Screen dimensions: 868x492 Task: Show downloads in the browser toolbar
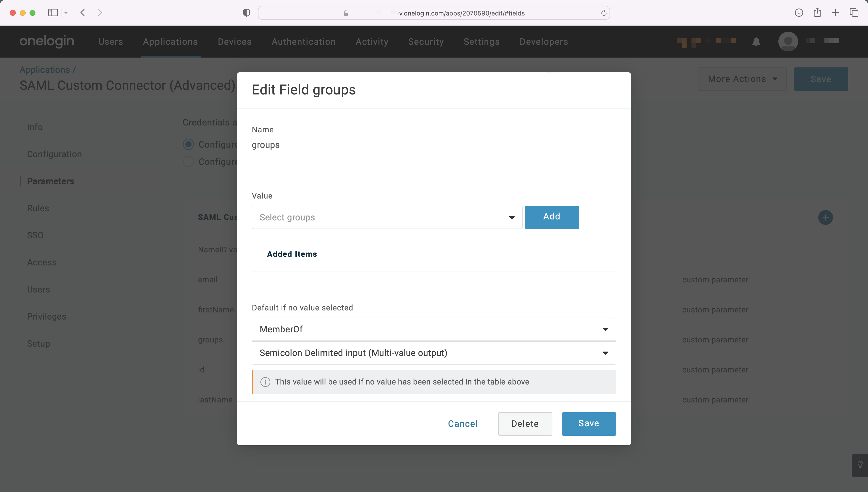[799, 13]
